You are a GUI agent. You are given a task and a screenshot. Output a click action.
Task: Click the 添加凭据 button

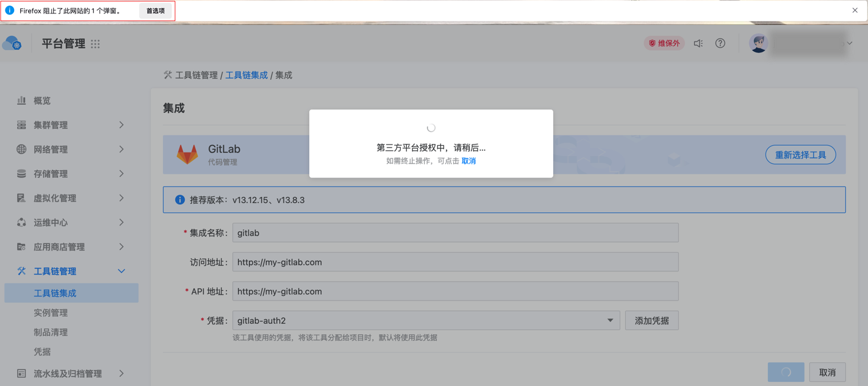pos(651,321)
